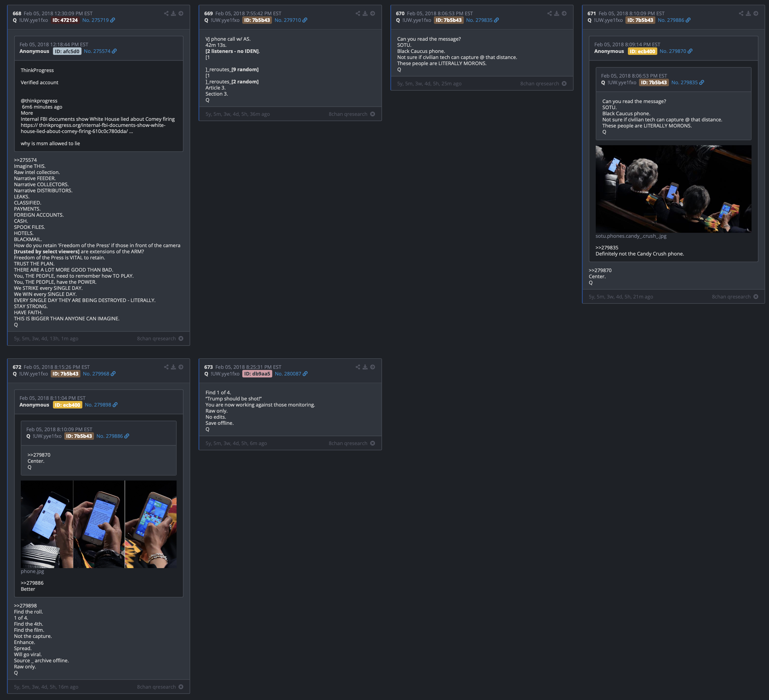Click the x-circle icon in post 669's footer
Screen dimensions: 769x700
click(373, 114)
